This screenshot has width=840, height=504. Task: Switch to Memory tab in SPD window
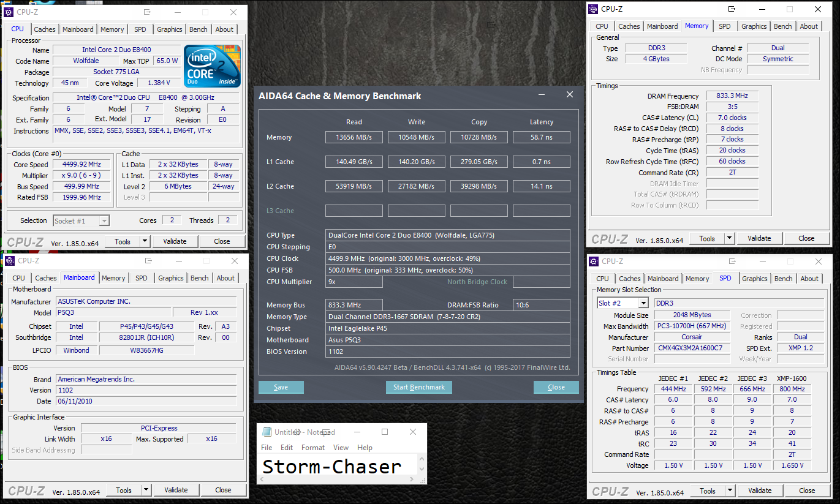697,279
